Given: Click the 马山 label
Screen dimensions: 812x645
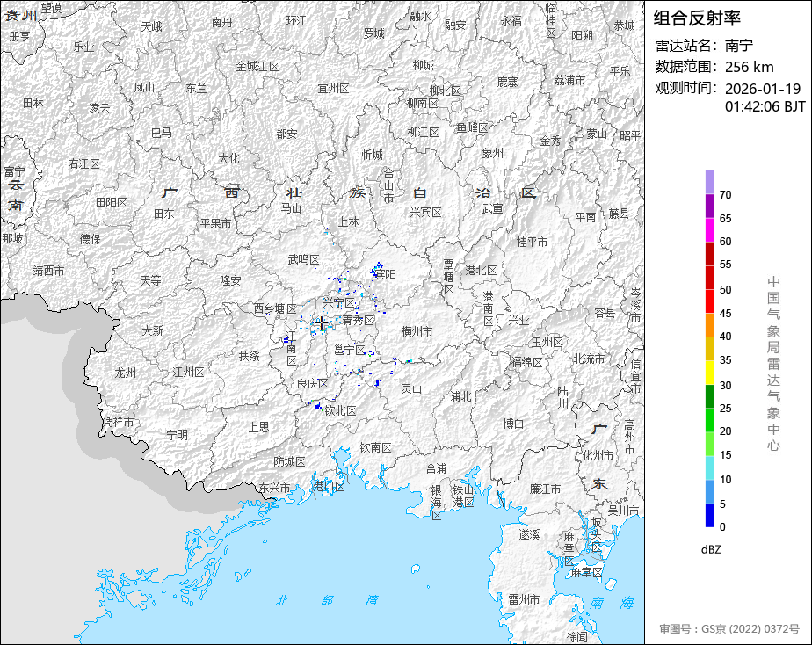Looking at the screenshot, I should click(291, 208).
